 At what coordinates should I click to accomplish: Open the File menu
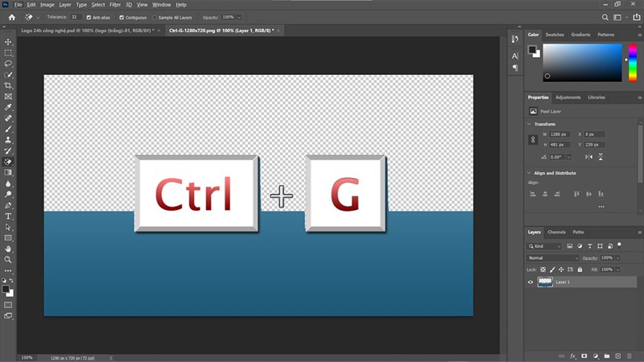[x=18, y=5]
